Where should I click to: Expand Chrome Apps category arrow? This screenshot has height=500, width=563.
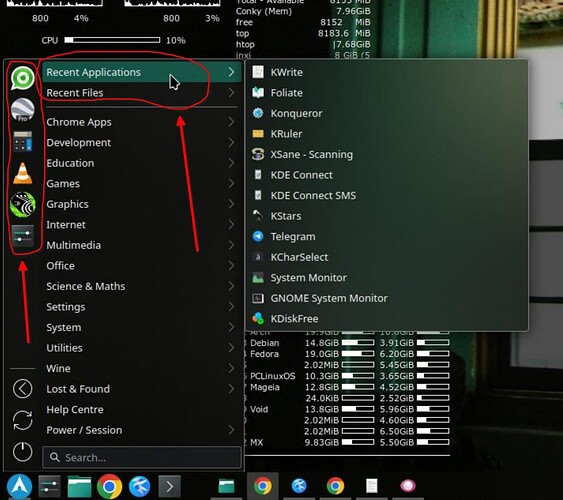click(x=232, y=122)
